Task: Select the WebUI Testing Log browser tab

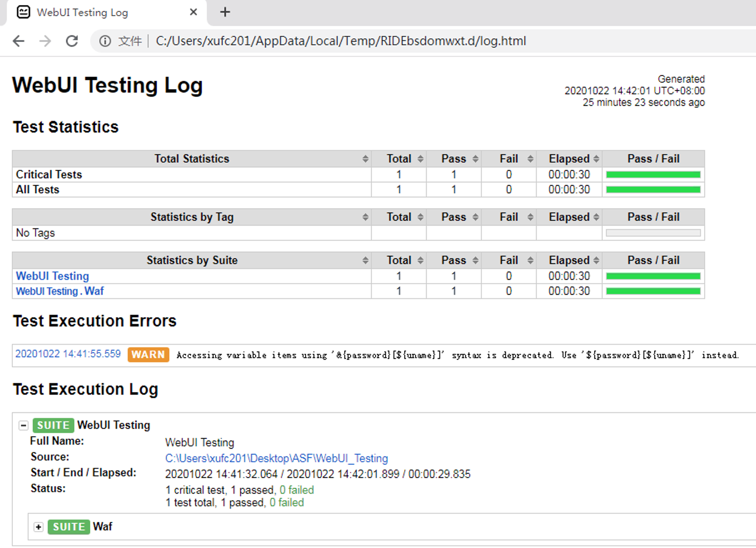Action: tap(107, 12)
